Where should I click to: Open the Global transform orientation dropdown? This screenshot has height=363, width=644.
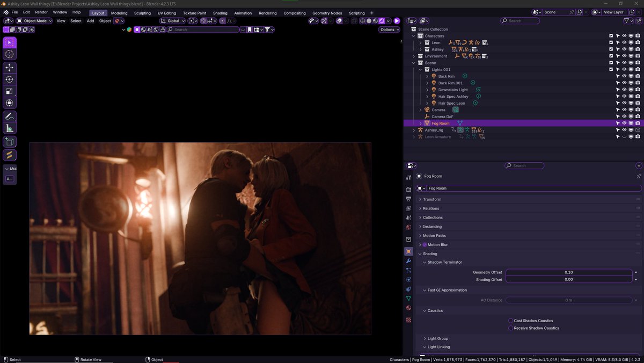172,21
